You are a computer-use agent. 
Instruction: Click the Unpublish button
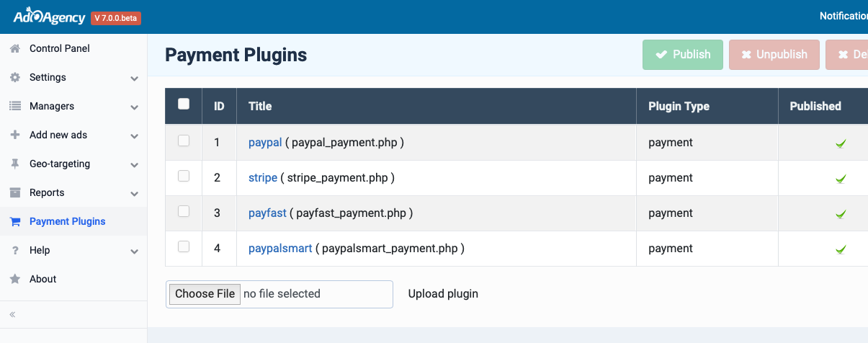(x=774, y=55)
